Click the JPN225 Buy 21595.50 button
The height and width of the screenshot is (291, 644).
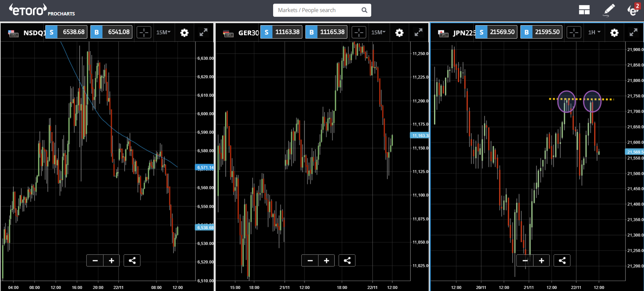point(541,32)
